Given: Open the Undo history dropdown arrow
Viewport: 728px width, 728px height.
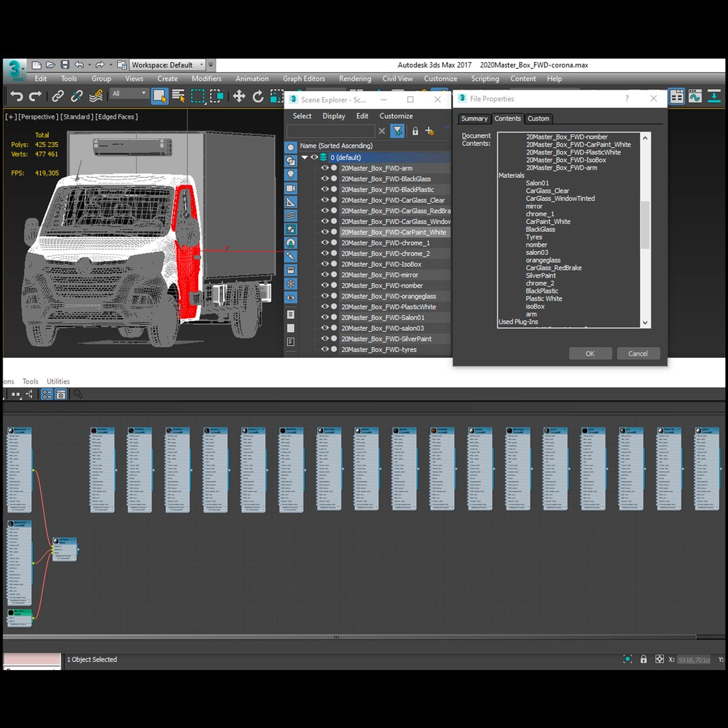Looking at the screenshot, I should tap(89, 65).
